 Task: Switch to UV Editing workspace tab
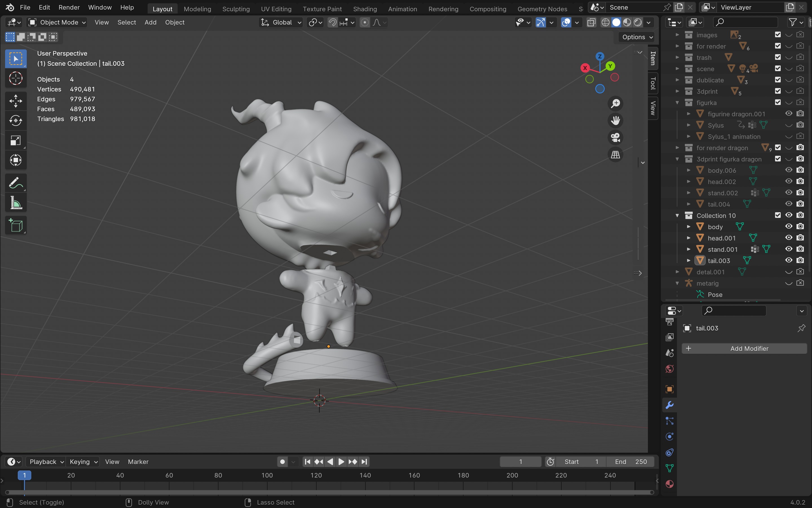point(276,9)
